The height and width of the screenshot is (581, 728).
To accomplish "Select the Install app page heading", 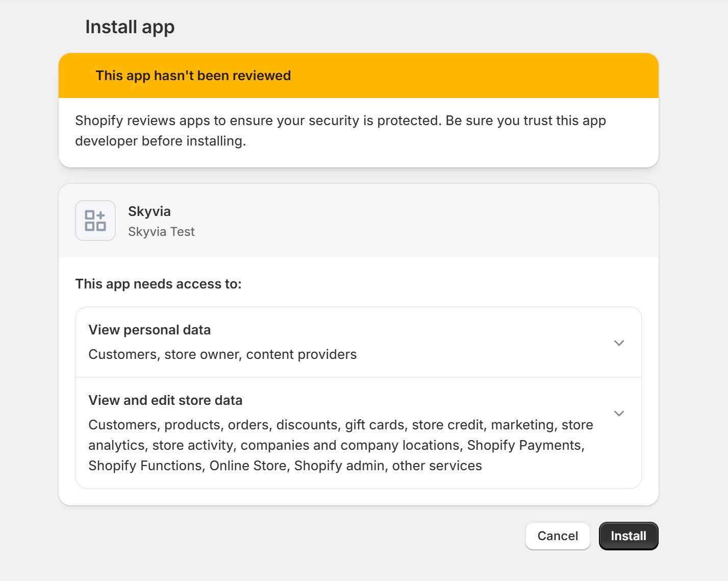I will 130,27.
